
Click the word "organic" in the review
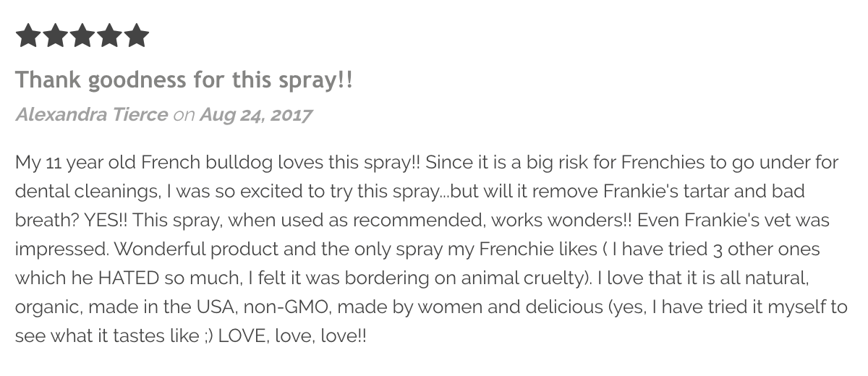click(47, 307)
